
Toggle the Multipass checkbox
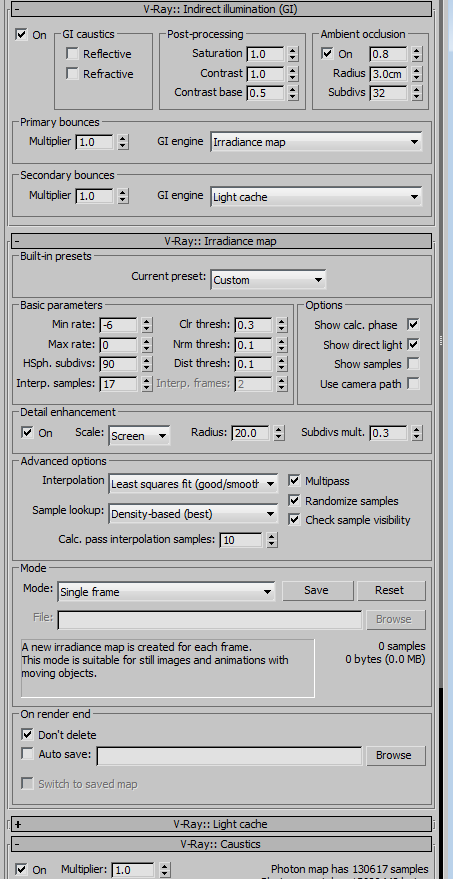(294, 480)
